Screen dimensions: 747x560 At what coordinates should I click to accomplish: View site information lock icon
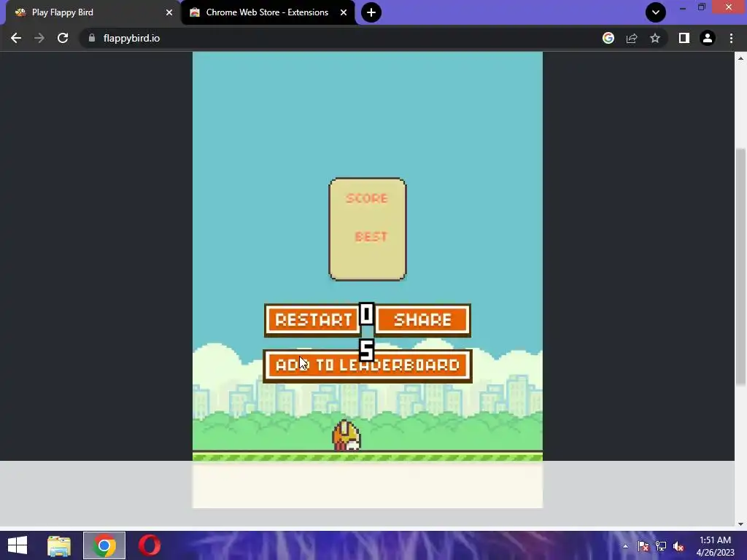coord(92,38)
